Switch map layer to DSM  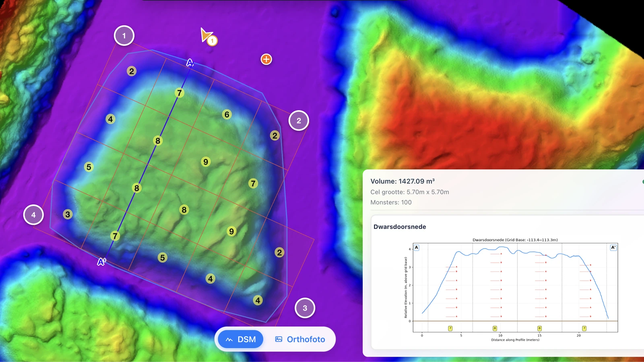click(241, 339)
